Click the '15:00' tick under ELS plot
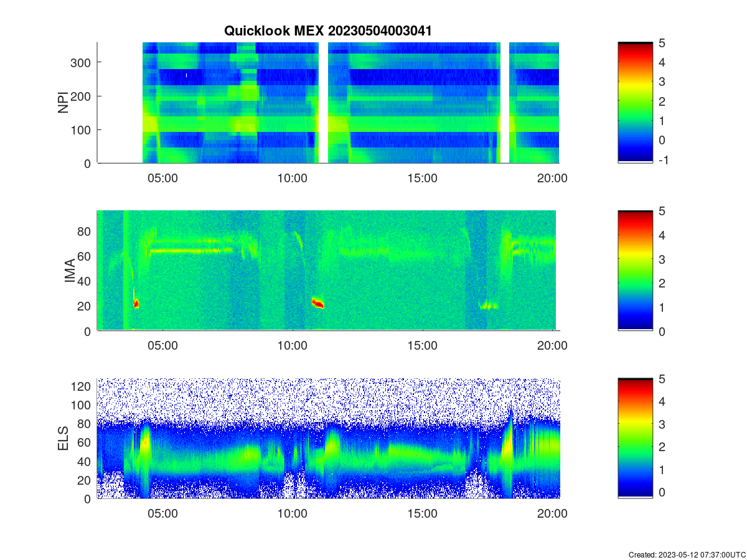The image size is (747, 560). click(421, 514)
